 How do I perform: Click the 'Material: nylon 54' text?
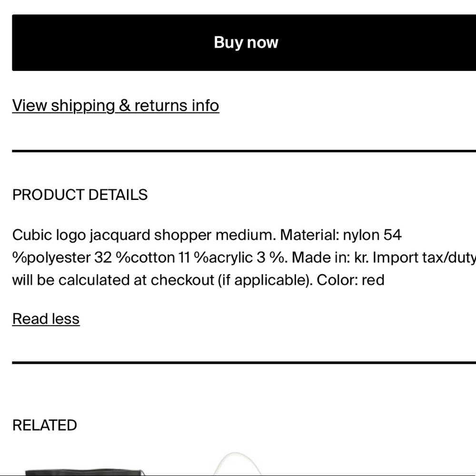coord(341,235)
